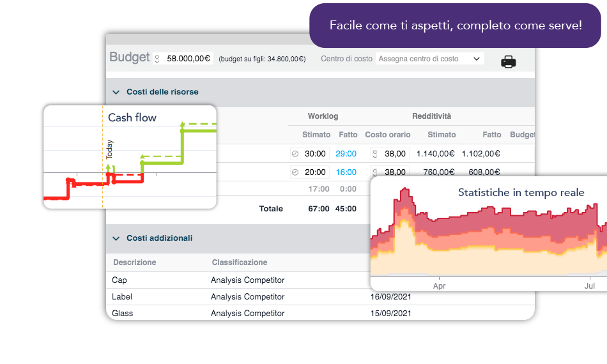The width and height of the screenshot is (607, 364).
Task: Click clock icon beside 30:00 estimate
Action: (x=295, y=154)
